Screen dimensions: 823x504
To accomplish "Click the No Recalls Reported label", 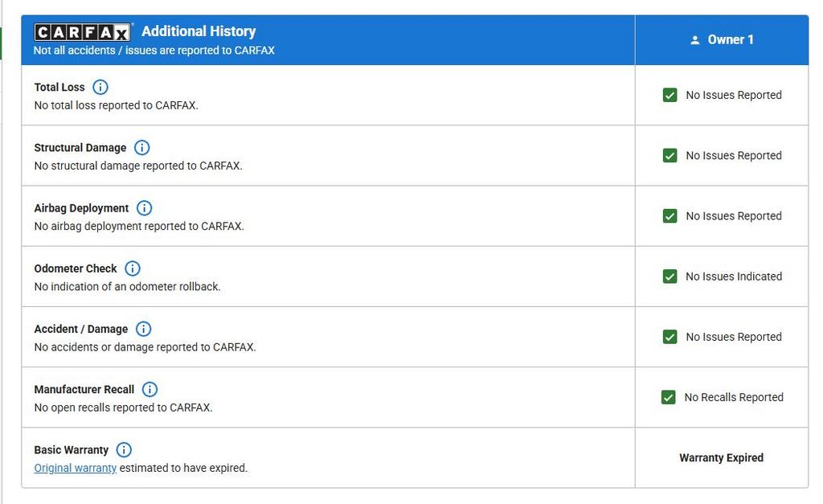I will pyautogui.click(x=733, y=397).
